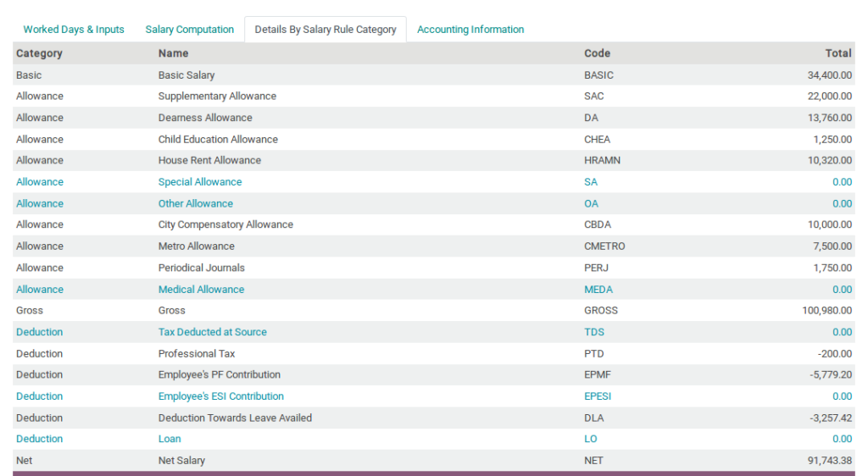Click the 10,320.00 total value
The height and width of the screenshot is (476, 868).
tap(830, 160)
